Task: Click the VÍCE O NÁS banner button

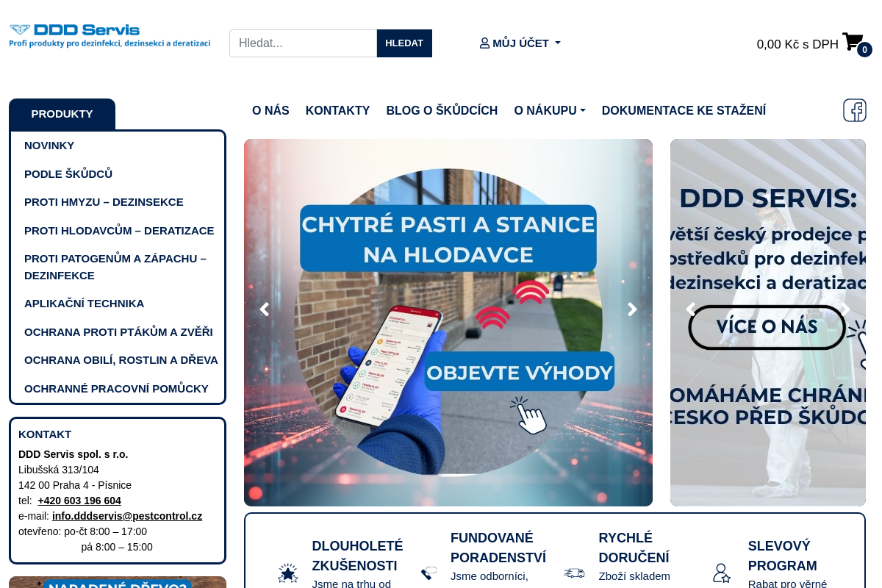Action: tap(767, 327)
